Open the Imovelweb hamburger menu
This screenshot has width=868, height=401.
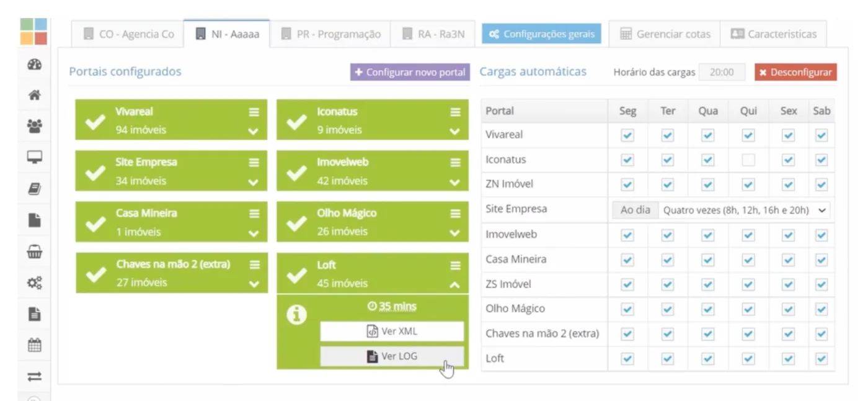pos(456,163)
